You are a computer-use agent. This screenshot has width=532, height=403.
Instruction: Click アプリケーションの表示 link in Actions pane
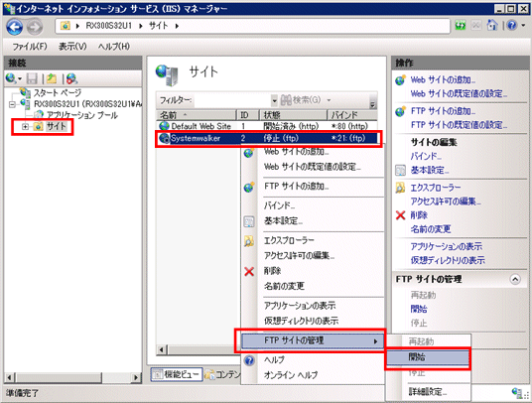click(447, 246)
